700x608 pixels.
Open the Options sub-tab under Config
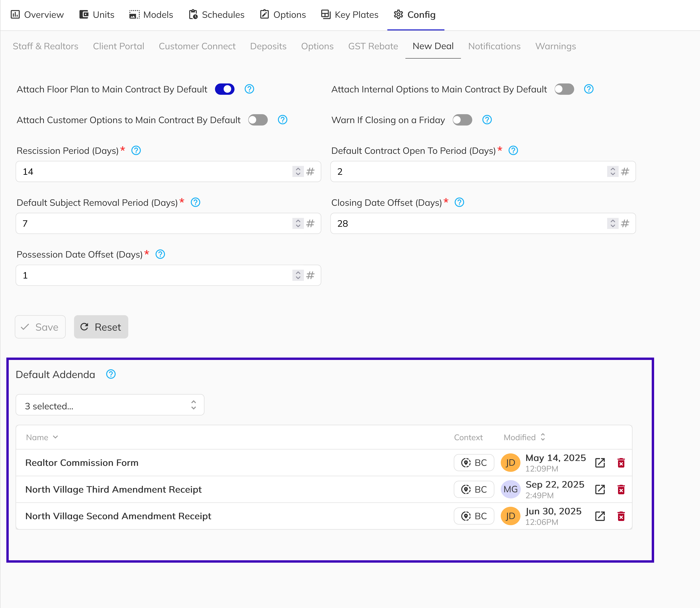coord(317,46)
